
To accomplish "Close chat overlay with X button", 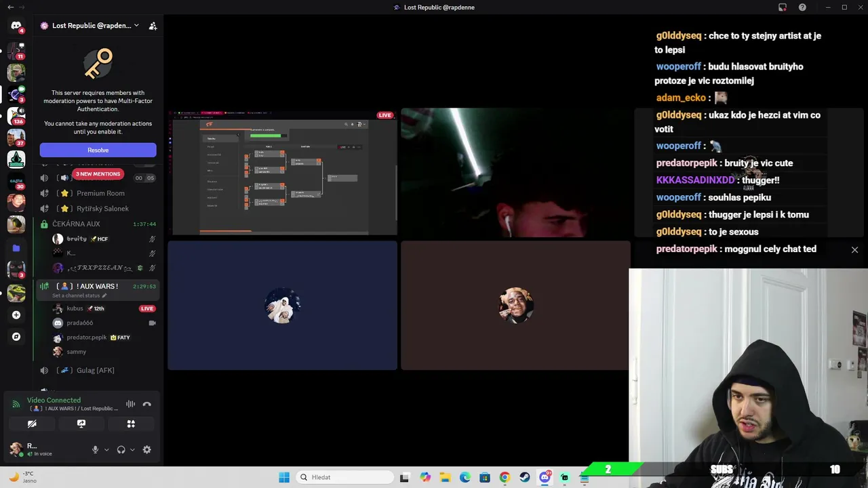I will tap(854, 249).
